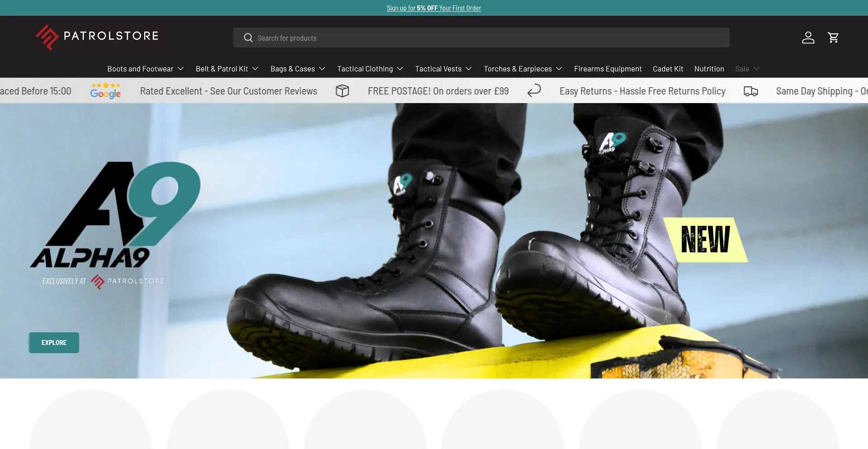Click the Alpha9 A9 banner logo

116,214
